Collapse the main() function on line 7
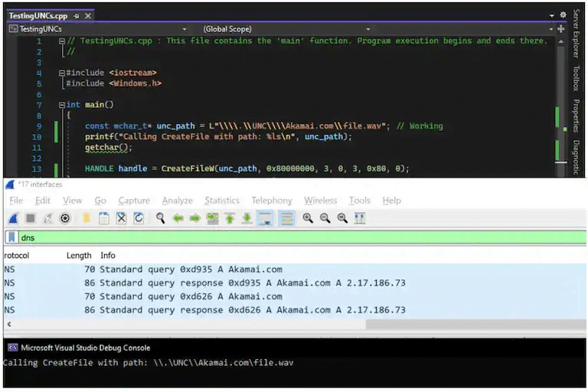Viewport: 588px width, 392px height. click(62, 105)
